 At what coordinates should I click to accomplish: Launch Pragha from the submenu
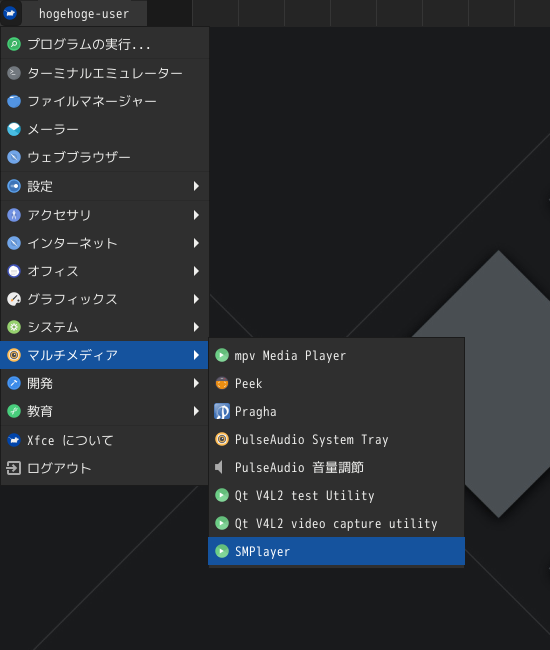point(337,411)
